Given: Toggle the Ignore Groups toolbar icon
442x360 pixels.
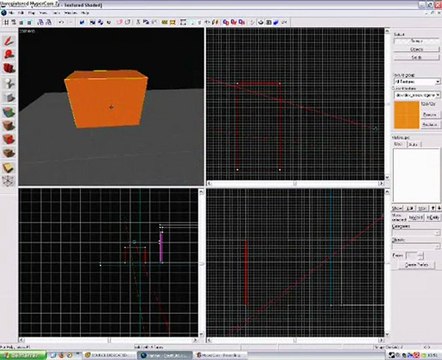Looking at the screenshot, I should pos(108,22).
